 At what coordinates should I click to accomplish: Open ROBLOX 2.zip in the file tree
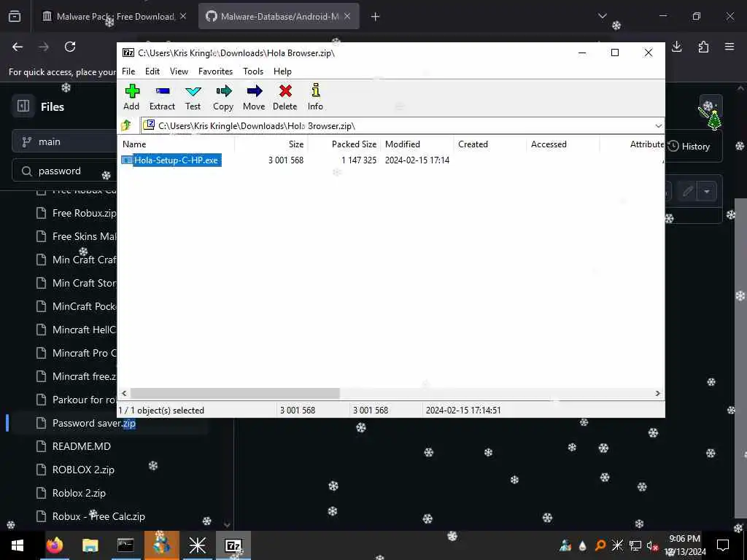pos(83,470)
